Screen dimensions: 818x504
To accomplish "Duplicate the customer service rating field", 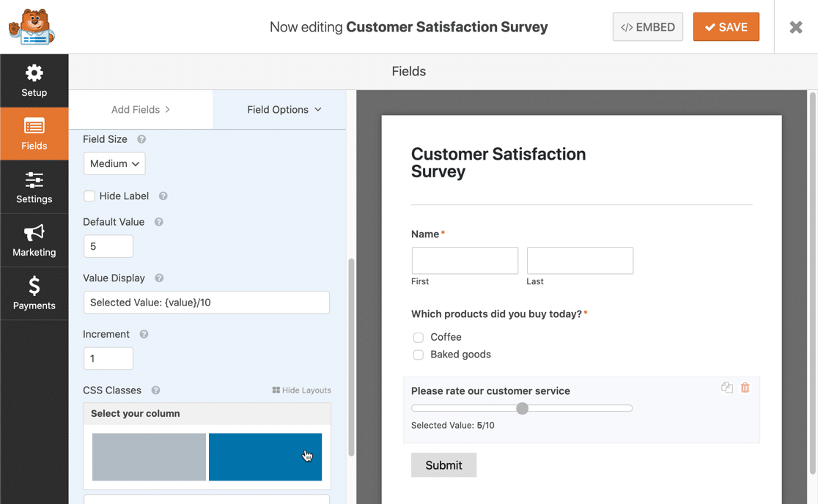I will [726, 388].
